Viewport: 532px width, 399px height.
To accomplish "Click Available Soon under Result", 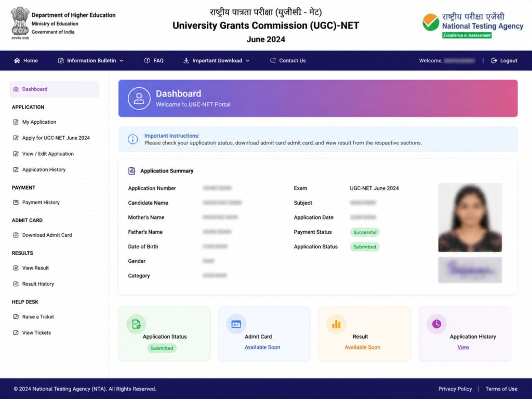I will click(362, 347).
